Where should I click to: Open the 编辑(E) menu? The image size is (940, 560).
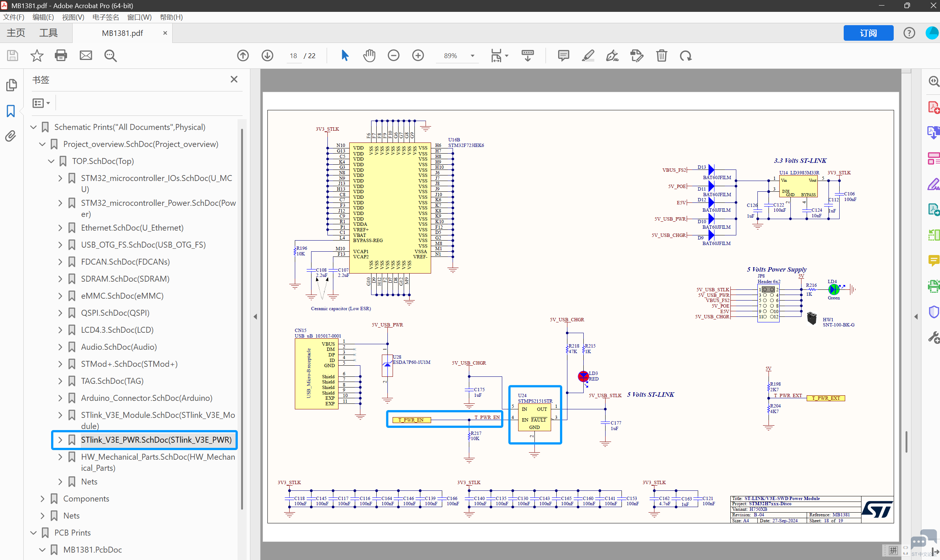pos(43,17)
